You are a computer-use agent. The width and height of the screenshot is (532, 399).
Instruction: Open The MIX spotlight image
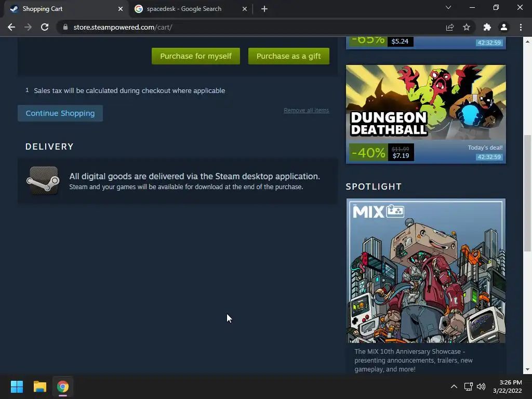pyautogui.click(x=426, y=271)
